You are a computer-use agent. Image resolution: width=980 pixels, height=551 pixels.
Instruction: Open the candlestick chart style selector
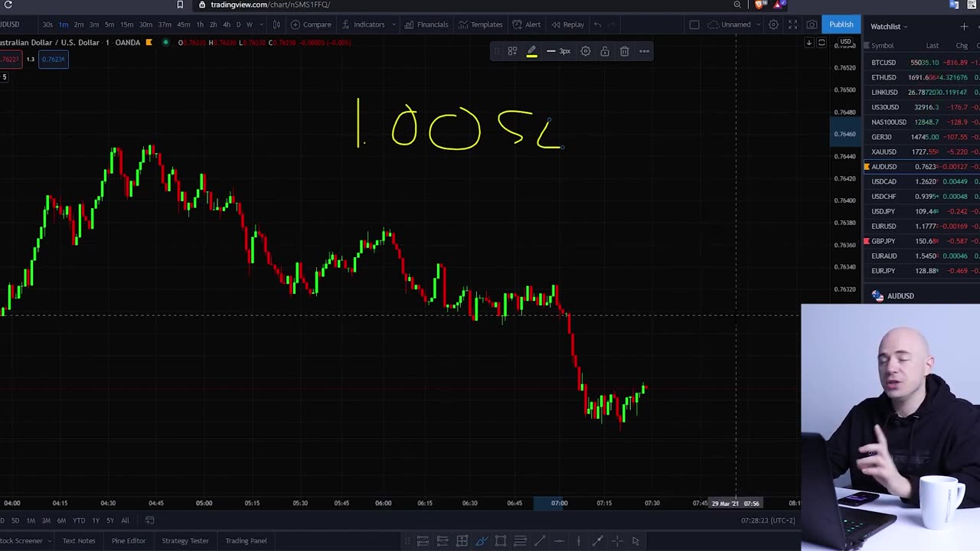pos(276,24)
